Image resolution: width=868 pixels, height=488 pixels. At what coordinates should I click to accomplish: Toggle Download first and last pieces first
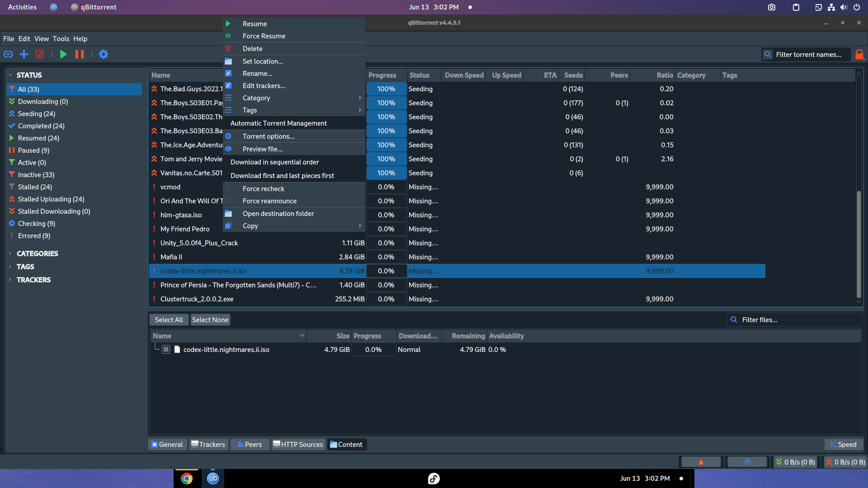point(294,176)
